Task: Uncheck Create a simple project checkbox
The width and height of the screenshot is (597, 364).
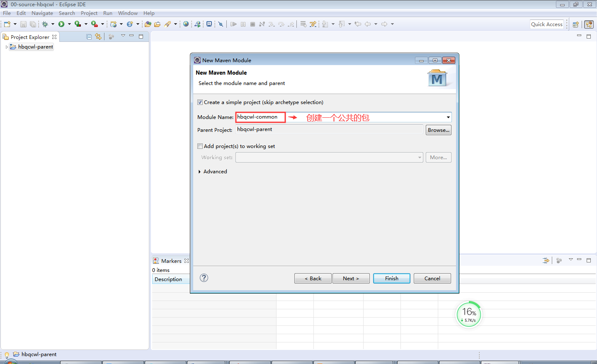Action: [x=200, y=102]
